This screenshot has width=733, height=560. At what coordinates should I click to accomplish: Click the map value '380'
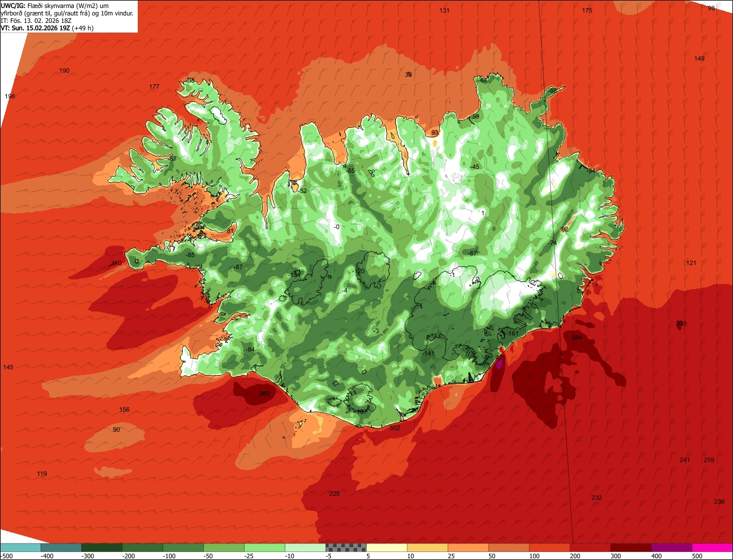pos(264,393)
